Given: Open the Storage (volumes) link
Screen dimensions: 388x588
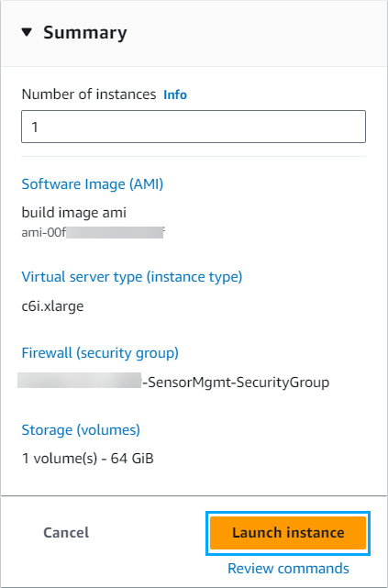Looking at the screenshot, I should (x=81, y=429).
